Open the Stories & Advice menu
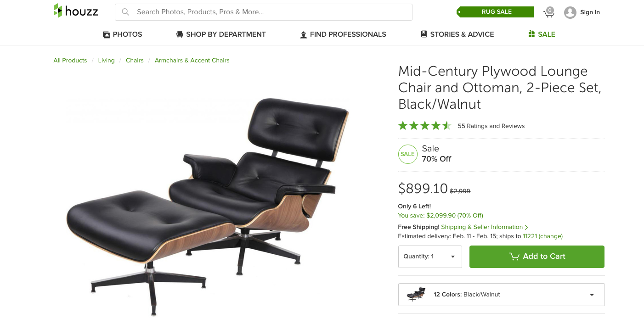Viewport: 644px width, 324px height. click(457, 34)
